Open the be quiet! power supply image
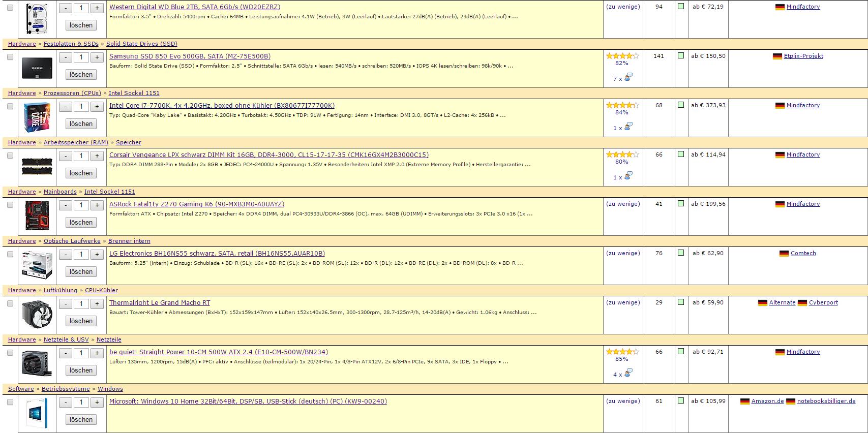 (37, 363)
